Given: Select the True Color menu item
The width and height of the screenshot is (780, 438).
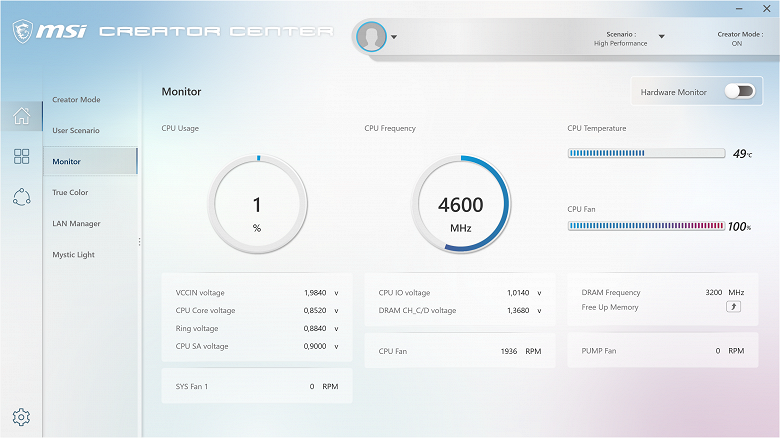Looking at the screenshot, I should (70, 192).
